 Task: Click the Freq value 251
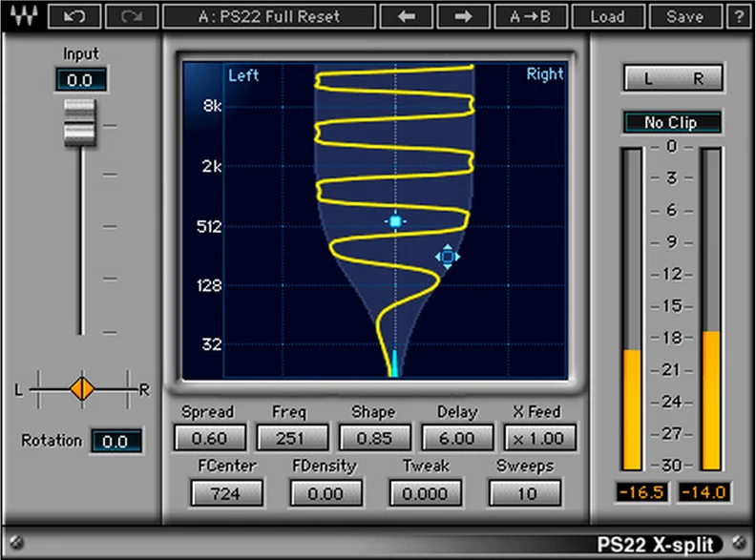pos(292,438)
